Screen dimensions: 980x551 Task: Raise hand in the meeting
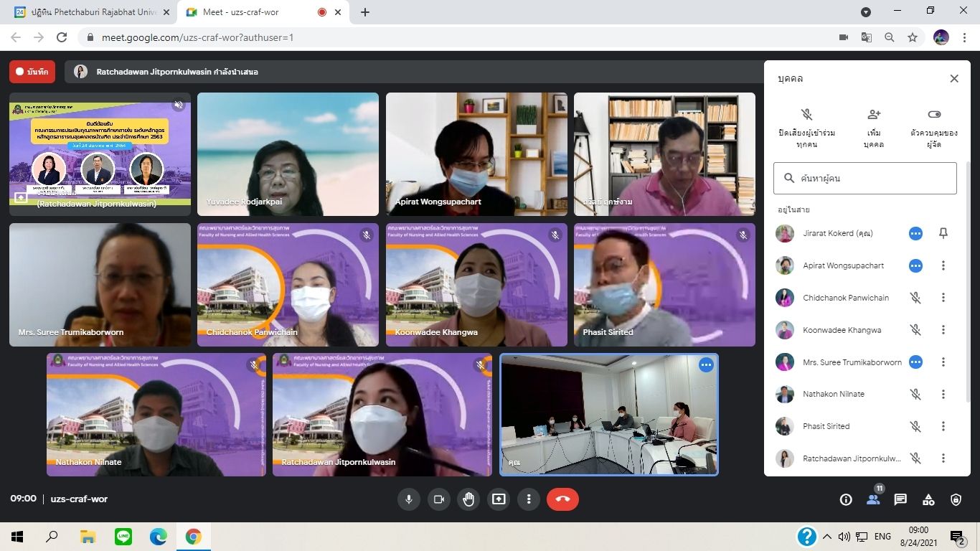coord(468,499)
